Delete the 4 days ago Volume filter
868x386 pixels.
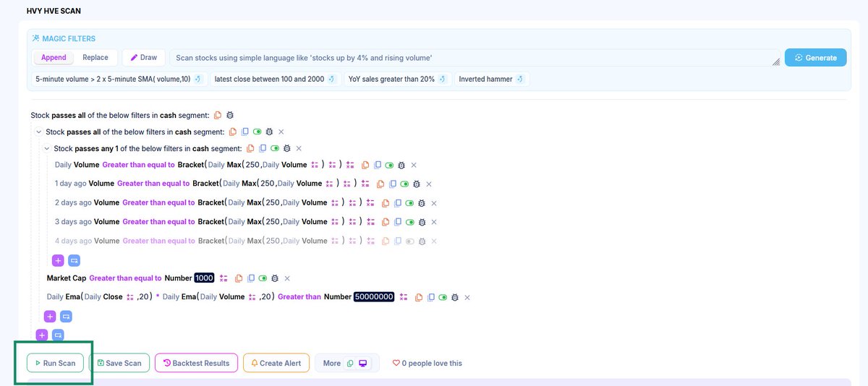(x=434, y=241)
